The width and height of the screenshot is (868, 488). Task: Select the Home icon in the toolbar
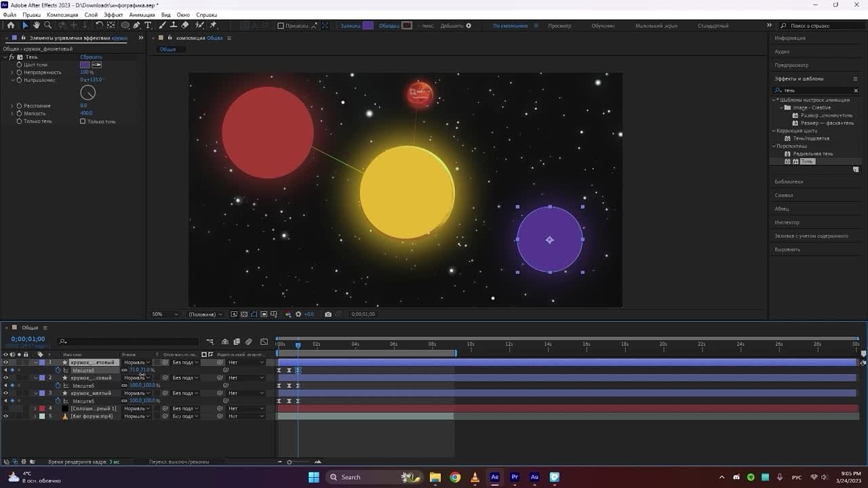[x=11, y=26]
